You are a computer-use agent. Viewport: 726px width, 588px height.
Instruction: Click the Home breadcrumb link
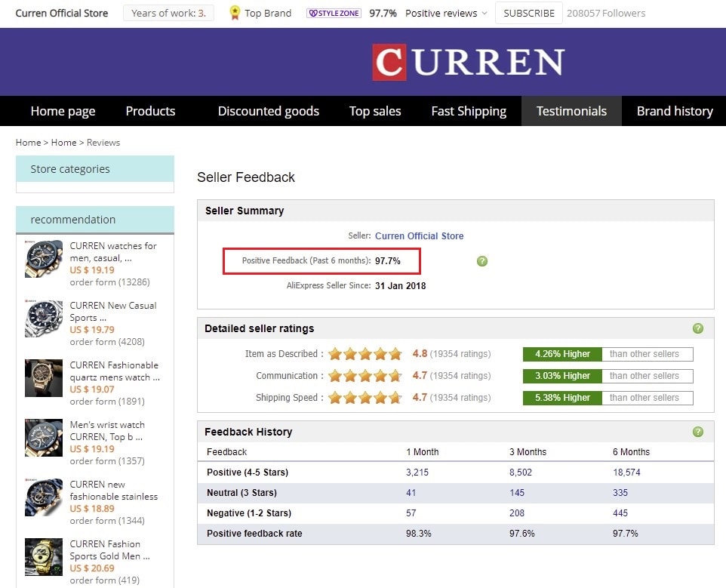pyautogui.click(x=28, y=143)
